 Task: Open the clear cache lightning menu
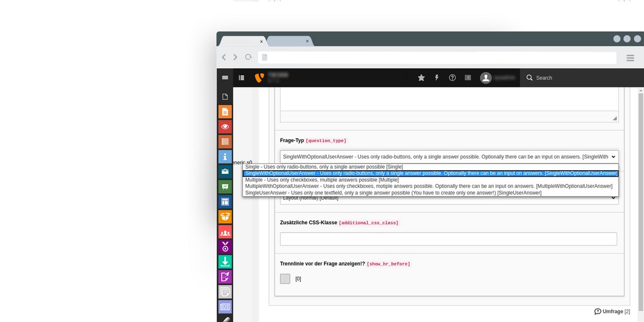pyautogui.click(x=437, y=78)
